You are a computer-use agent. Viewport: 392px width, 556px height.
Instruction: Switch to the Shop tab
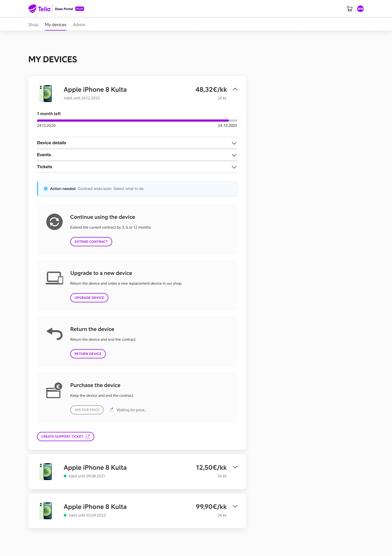(x=33, y=25)
